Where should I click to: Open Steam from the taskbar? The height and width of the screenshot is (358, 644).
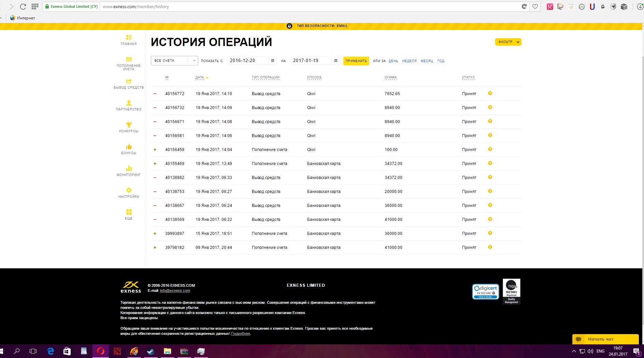coord(151,351)
